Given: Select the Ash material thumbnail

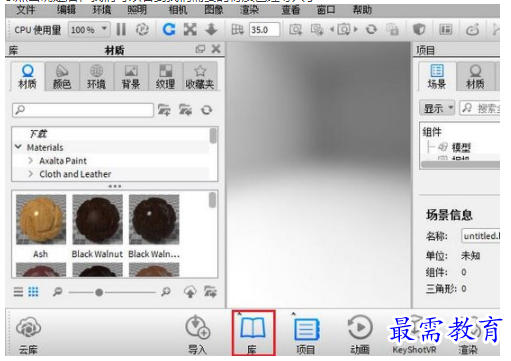Looking at the screenshot, I should (x=41, y=220).
